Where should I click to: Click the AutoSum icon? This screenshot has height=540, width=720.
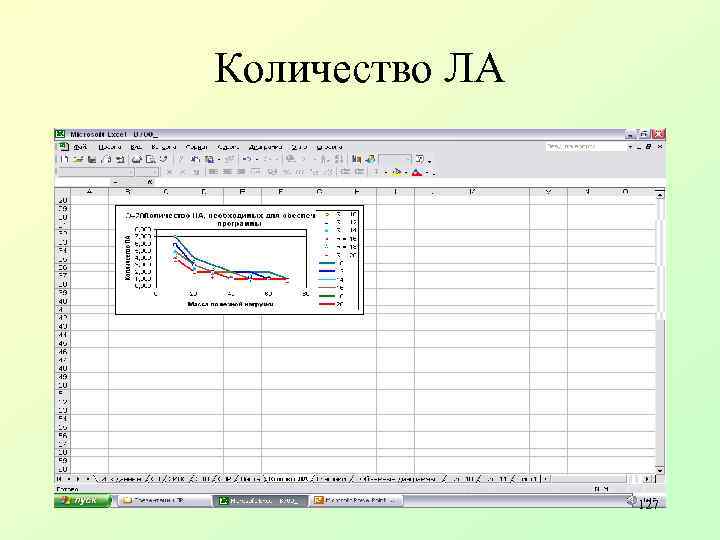(x=303, y=159)
